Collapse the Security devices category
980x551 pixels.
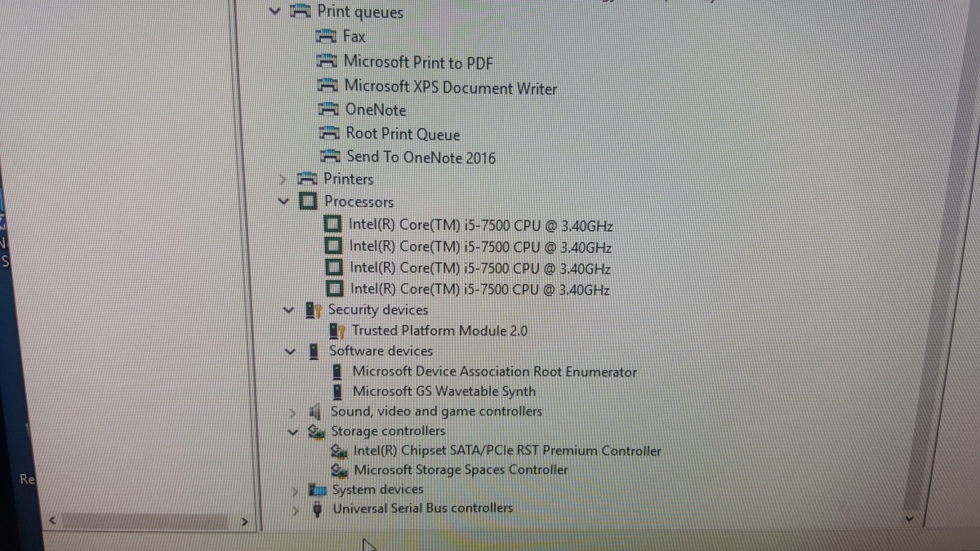[x=287, y=310]
